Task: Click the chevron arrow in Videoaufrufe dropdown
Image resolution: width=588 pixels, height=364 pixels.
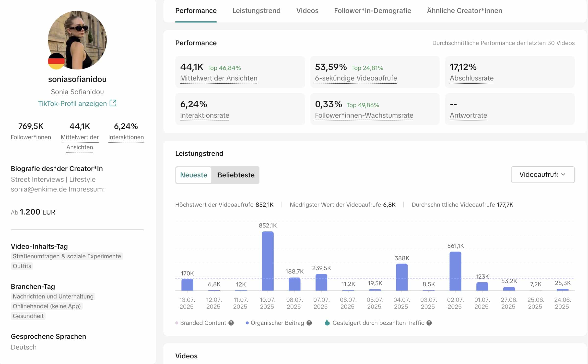Action: click(563, 174)
